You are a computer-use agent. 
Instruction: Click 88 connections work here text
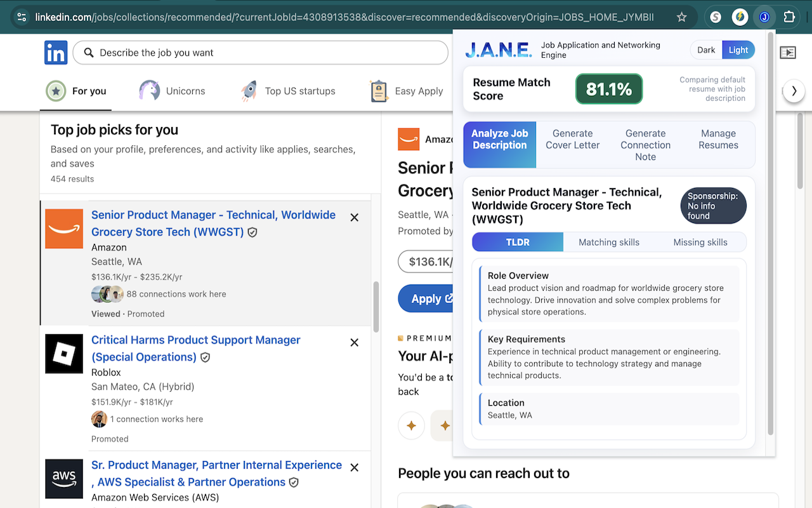pos(176,294)
